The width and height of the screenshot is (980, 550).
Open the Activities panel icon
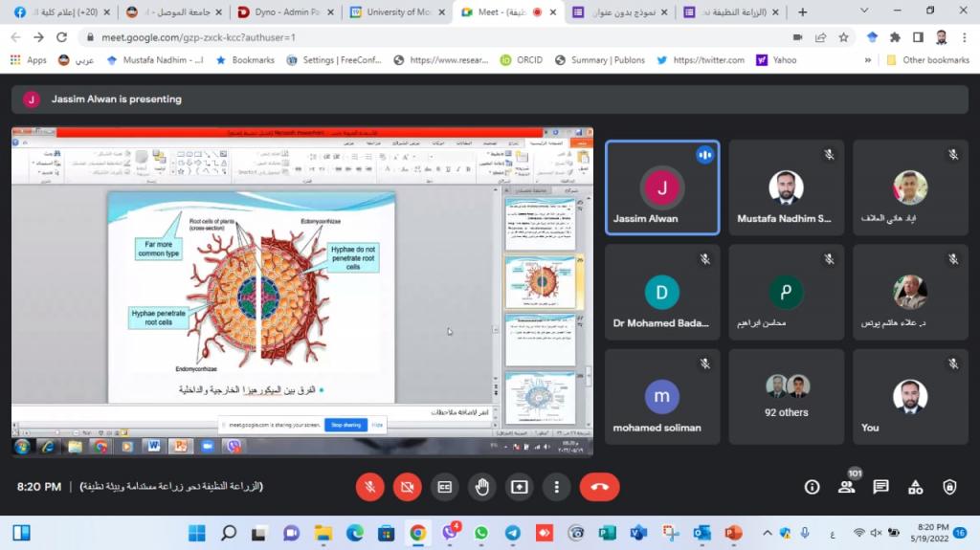tap(915, 487)
